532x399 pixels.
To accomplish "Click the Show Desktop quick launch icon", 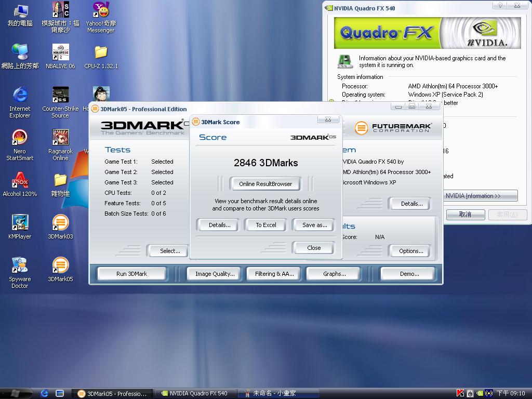I will coord(60,393).
